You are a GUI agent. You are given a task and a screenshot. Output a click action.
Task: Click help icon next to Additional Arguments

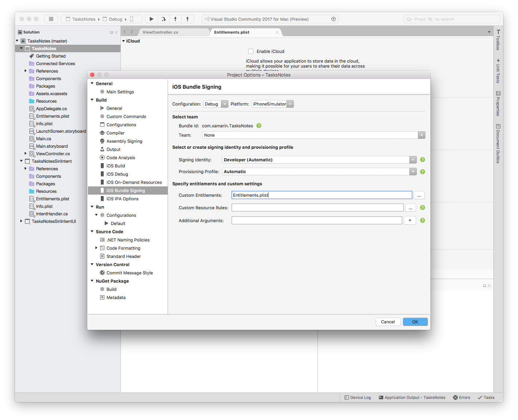[x=423, y=220]
